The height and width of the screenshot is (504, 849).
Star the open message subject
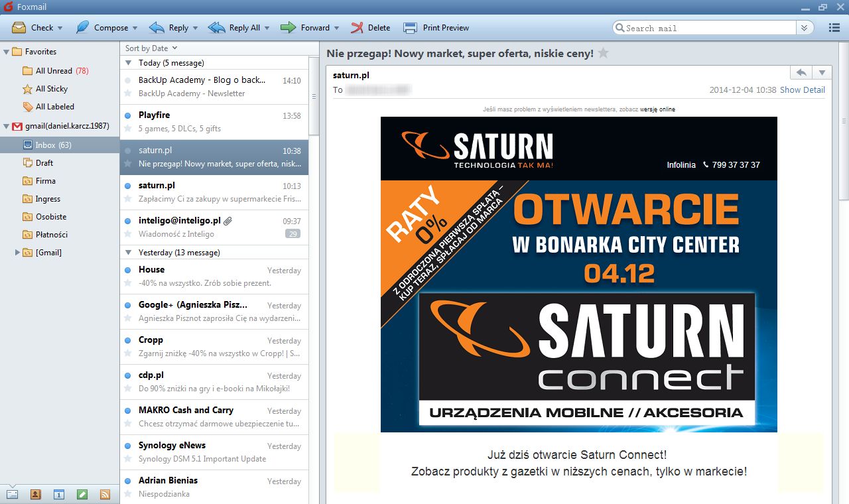[x=603, y=53]
